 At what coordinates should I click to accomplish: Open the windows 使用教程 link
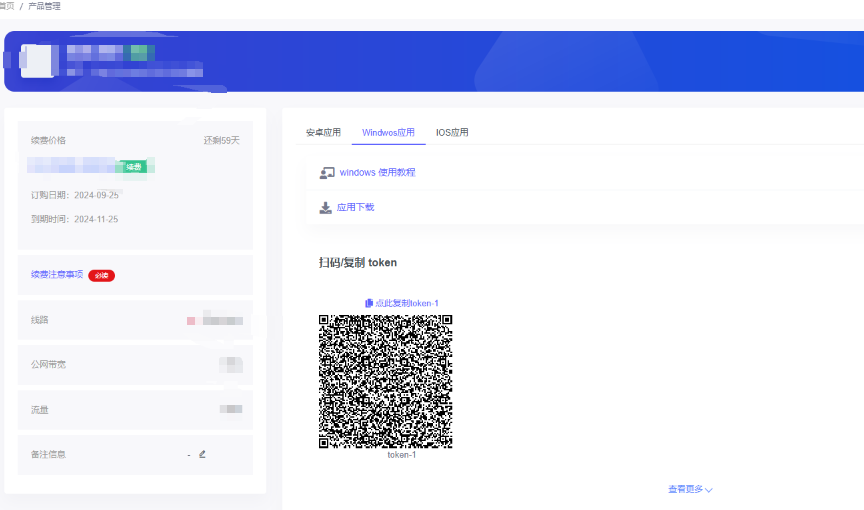[377, 173]
